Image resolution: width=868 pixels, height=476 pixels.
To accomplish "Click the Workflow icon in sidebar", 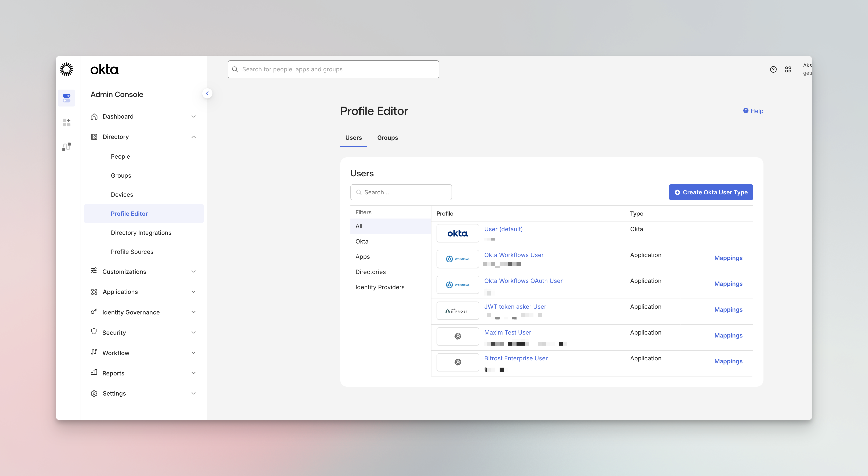I will coord(94,352).
